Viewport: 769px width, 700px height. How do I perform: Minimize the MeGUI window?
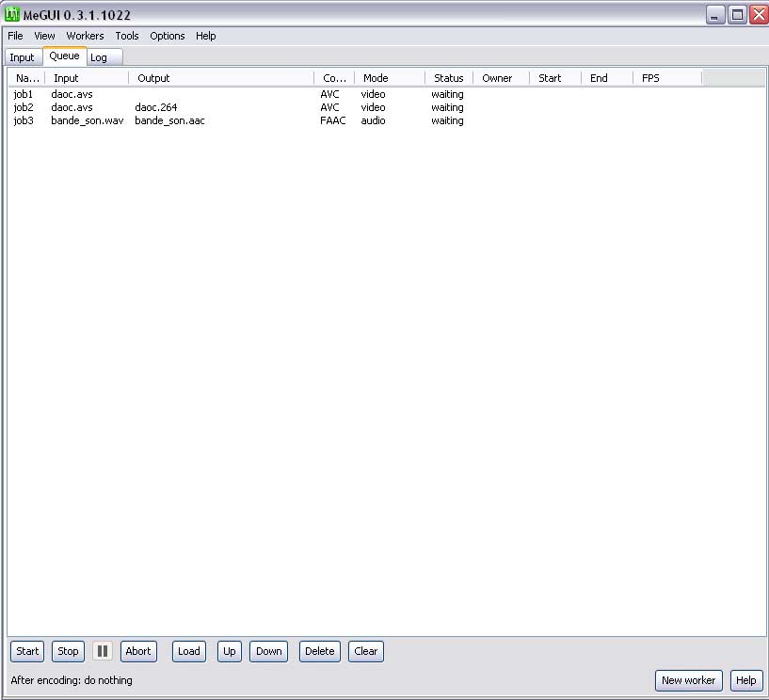pyautogui.click(x=715, y=15)
